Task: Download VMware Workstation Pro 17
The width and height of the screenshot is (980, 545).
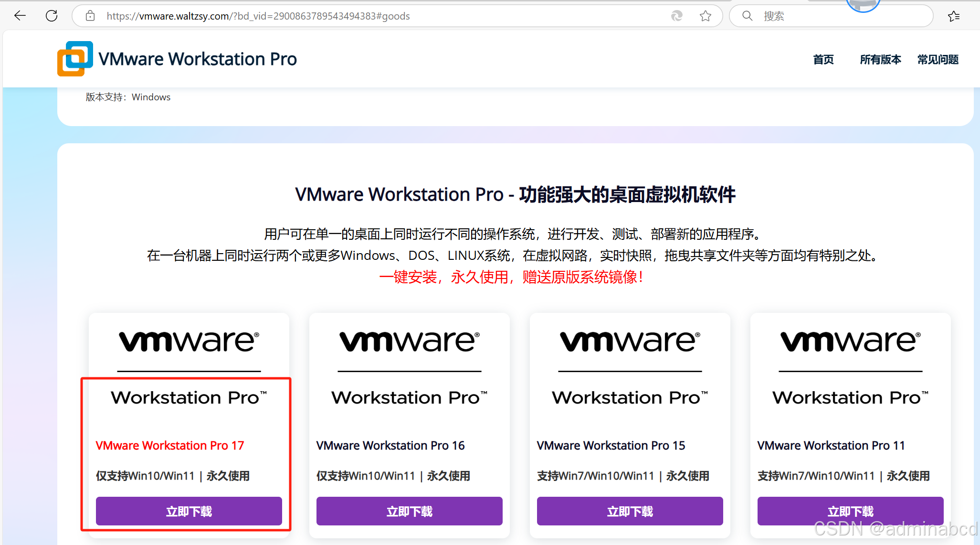Action: click(x=189, y=511)
